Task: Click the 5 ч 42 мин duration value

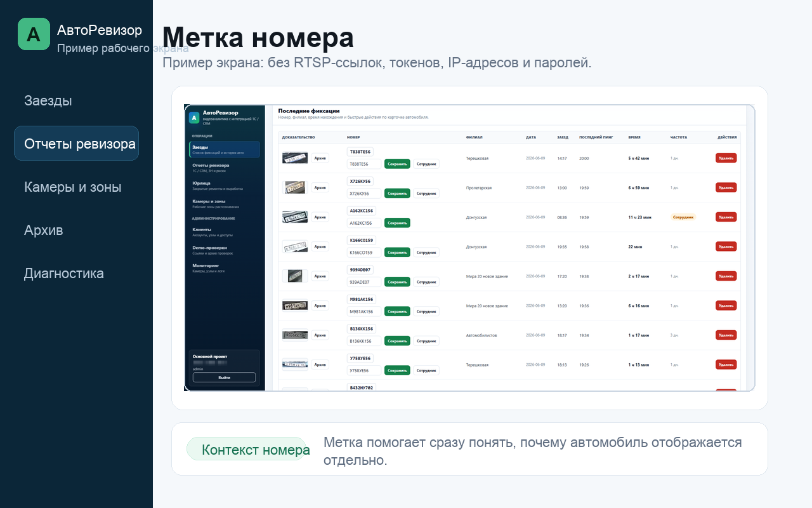Action: coord(639,158)
